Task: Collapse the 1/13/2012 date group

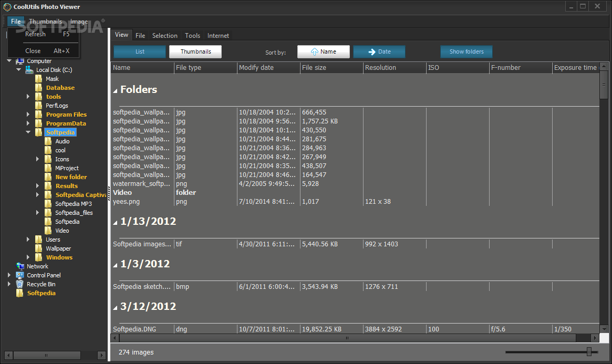Action: point(116,223)
